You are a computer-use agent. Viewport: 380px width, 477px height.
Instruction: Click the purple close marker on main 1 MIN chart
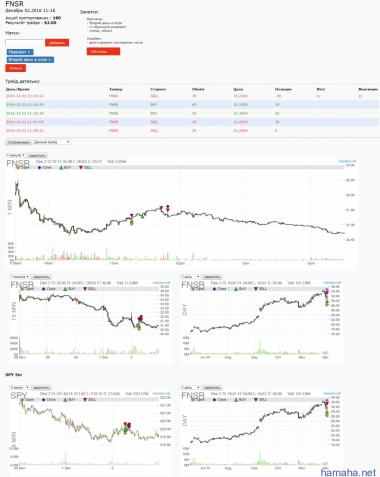pyautogui.click(x=168, y=207)
